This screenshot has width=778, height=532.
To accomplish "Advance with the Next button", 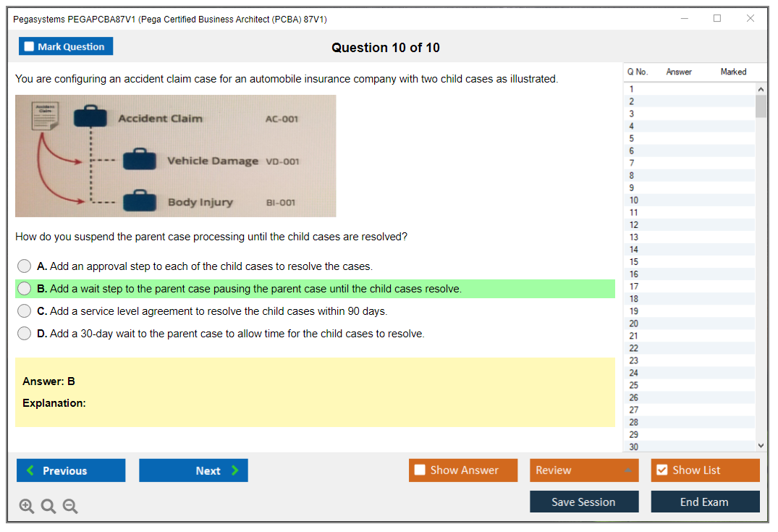I will [x=193, y=470].
